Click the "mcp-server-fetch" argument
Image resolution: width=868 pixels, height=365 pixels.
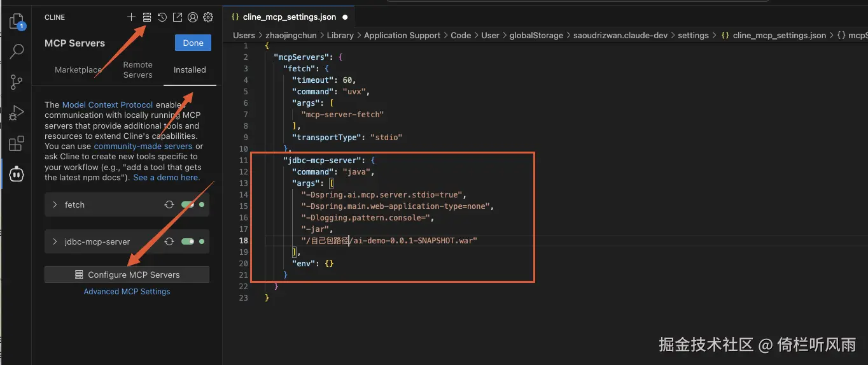coord(342,114)
